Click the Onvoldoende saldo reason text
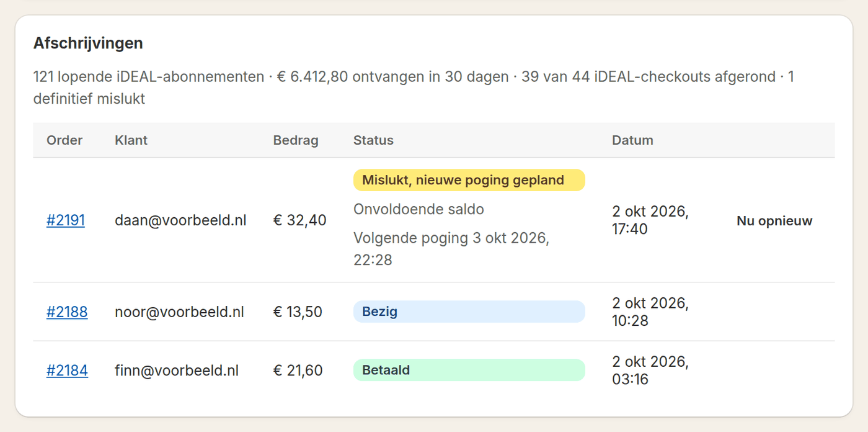 [x=418, y=209]
